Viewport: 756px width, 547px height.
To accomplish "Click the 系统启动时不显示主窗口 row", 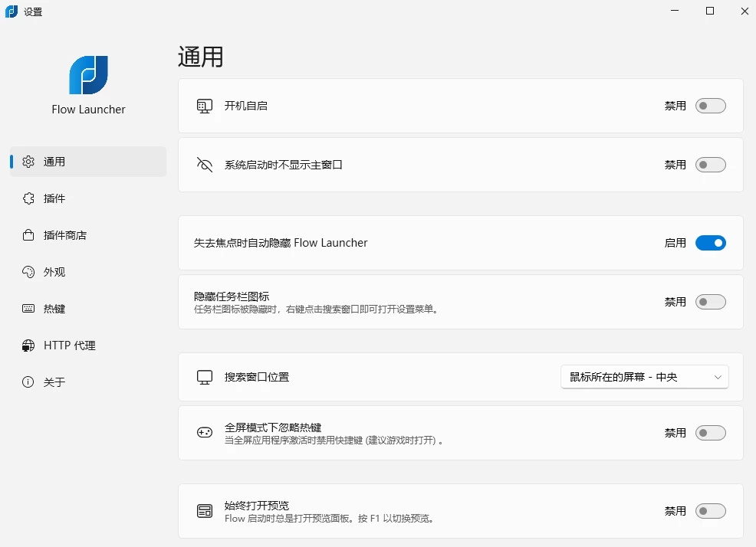I will (460, 164).
